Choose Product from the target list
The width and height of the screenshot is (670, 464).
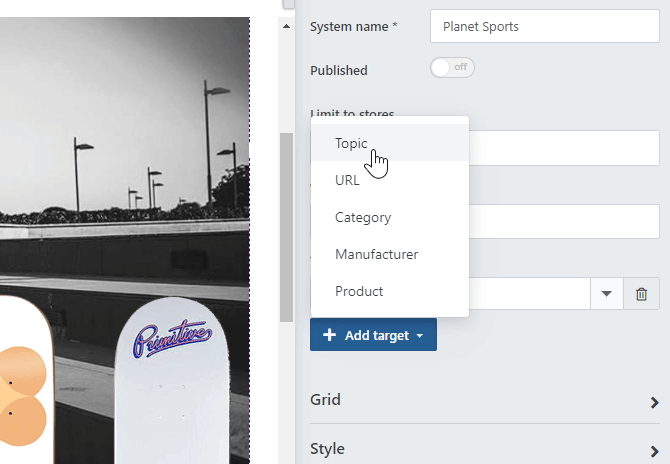click(x=359, y=291)
